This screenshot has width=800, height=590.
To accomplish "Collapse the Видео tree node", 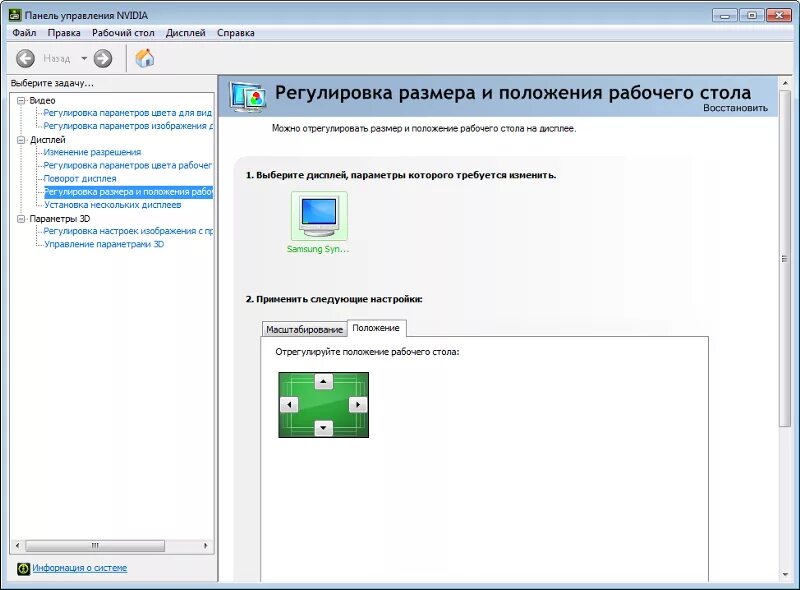I will click(x=21, y=101).
